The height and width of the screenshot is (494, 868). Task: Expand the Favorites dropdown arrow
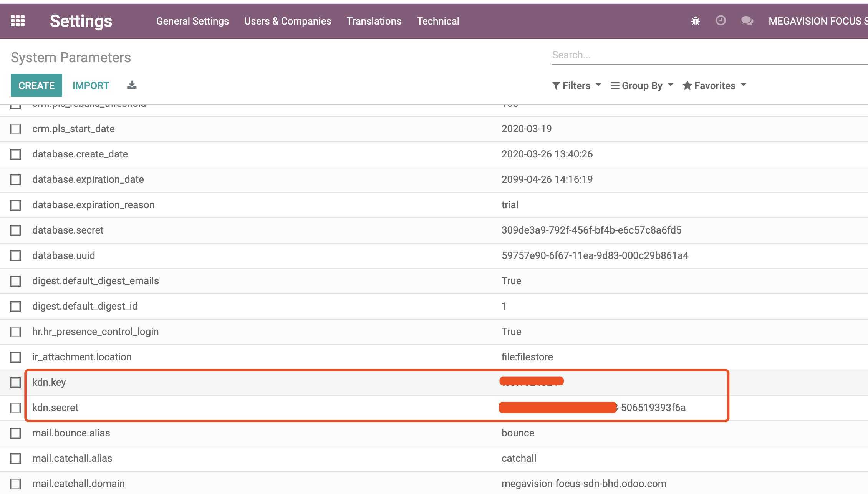click(x=743, y=85)
